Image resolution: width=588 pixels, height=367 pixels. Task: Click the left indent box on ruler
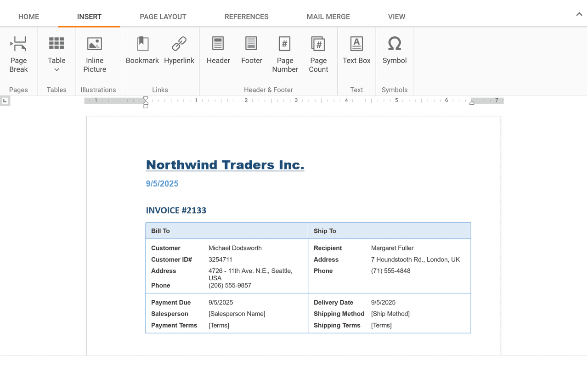(146, 107)
